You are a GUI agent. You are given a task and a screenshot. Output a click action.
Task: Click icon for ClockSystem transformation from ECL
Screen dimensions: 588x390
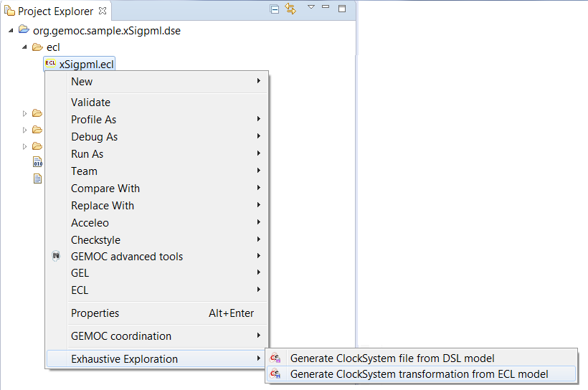pyautogui.click(x=275, y=374)
